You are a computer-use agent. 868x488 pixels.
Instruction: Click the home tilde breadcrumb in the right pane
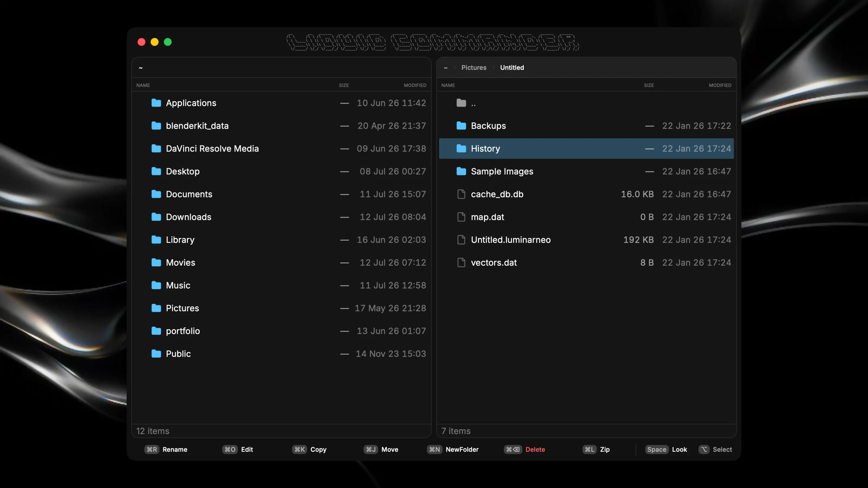(x=445, y=68)
